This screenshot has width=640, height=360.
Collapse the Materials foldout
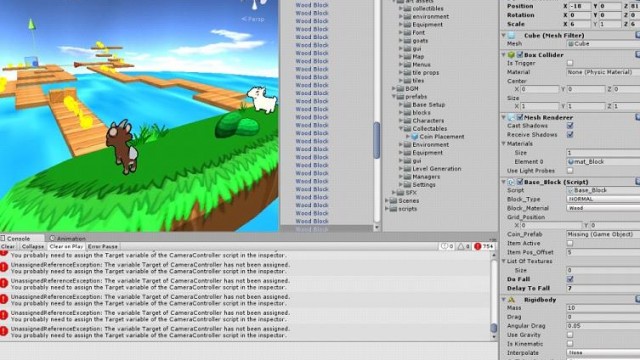(504, 144)
